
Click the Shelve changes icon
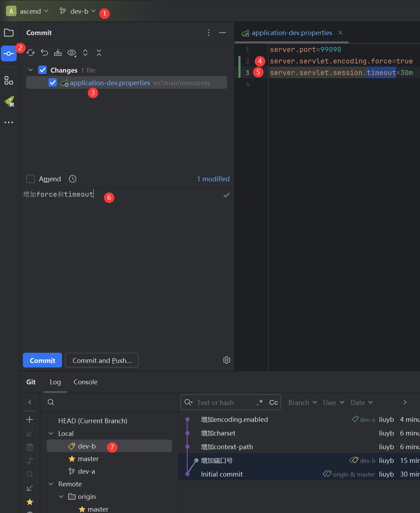(x=58, y=53)
